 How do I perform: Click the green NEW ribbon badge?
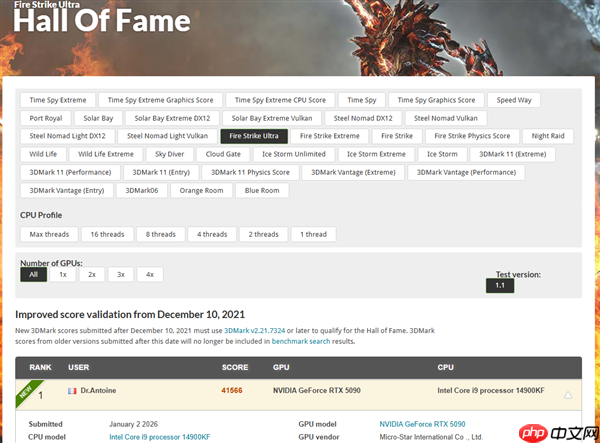tap(26, 390)
